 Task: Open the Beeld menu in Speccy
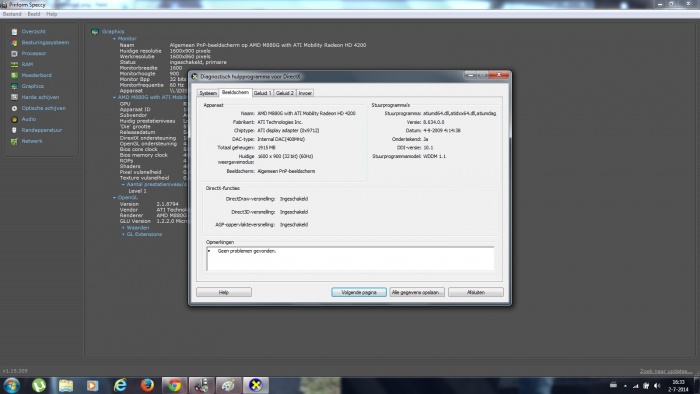(x=34, y=14)
